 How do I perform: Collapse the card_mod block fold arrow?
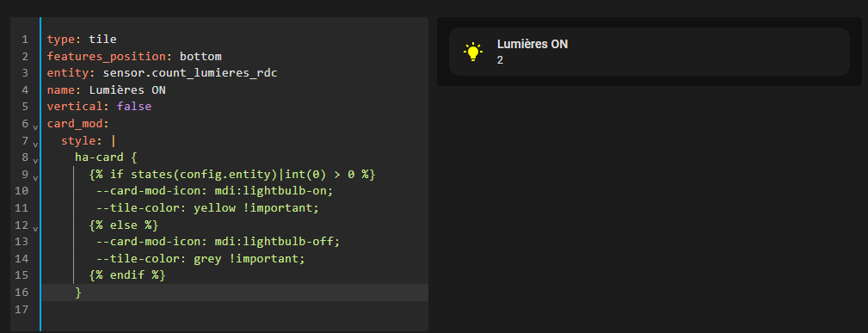[35, 126]
